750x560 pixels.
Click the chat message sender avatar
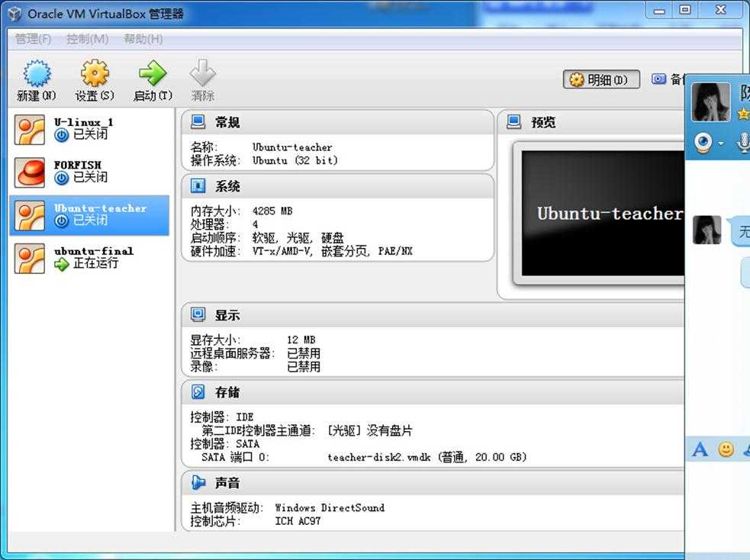707,230
